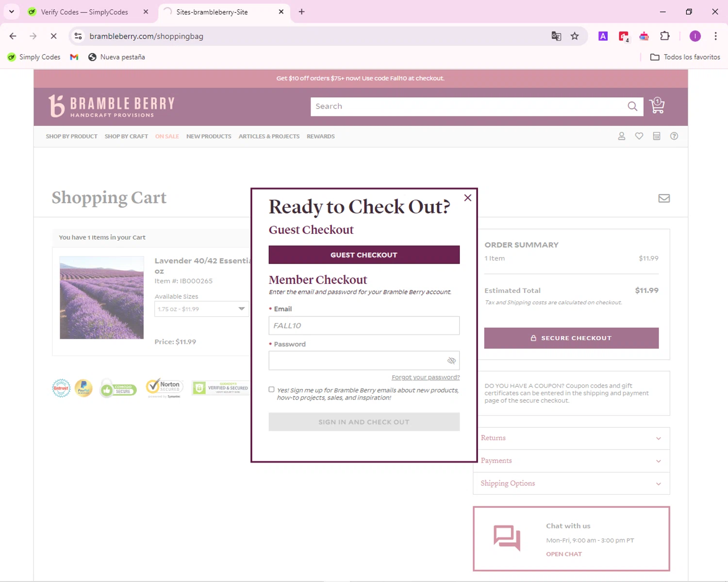
Task: Click the Verified & Secured badge
Action: pyautogui.click(x=221, y=388)
